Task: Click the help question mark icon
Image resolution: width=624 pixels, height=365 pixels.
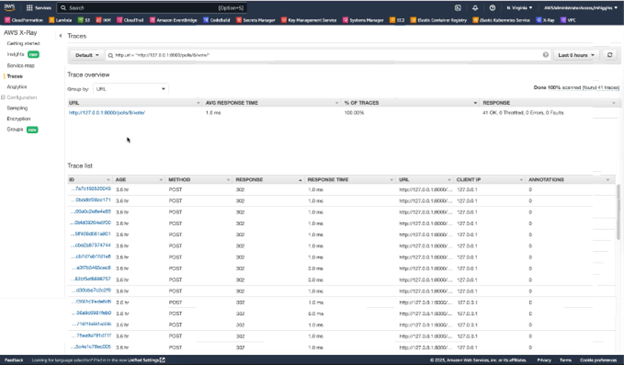Action: (x=492, y=8)
